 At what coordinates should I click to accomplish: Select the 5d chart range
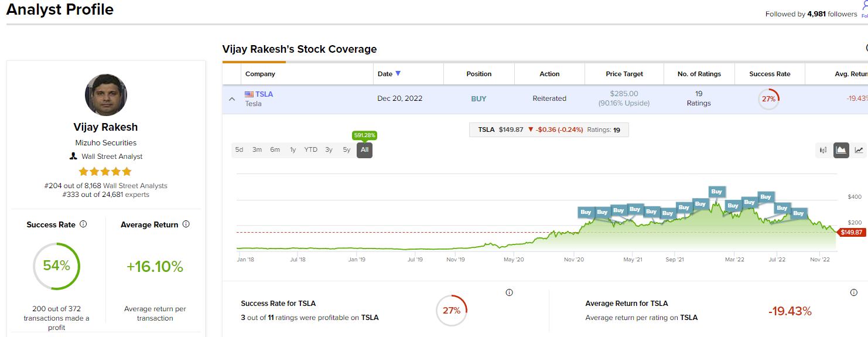(x=239, y=150)
